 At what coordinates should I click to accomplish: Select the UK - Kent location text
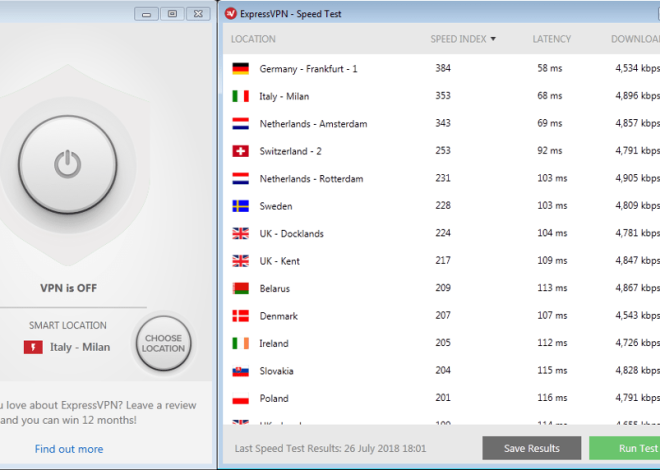pos(279,261)
